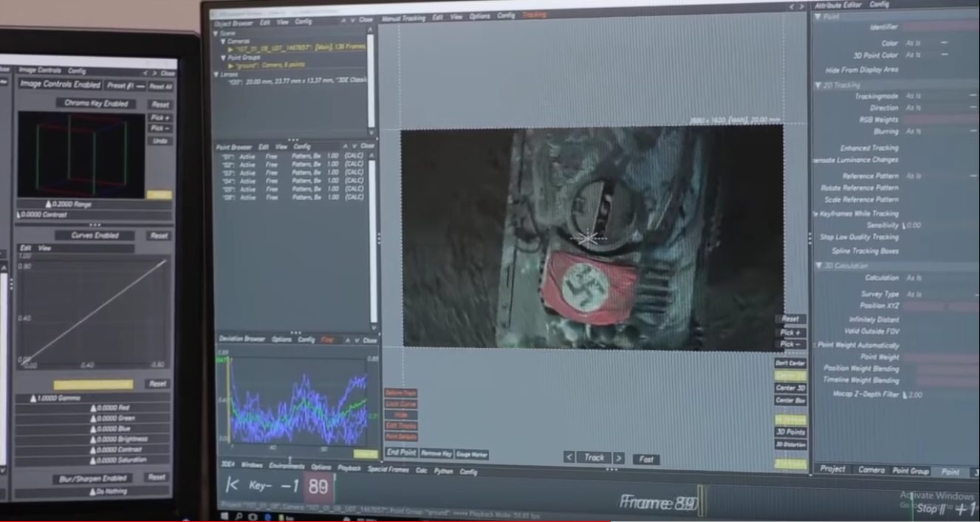
Task: Toggle the Center 3D button
Action: [790, 388]
